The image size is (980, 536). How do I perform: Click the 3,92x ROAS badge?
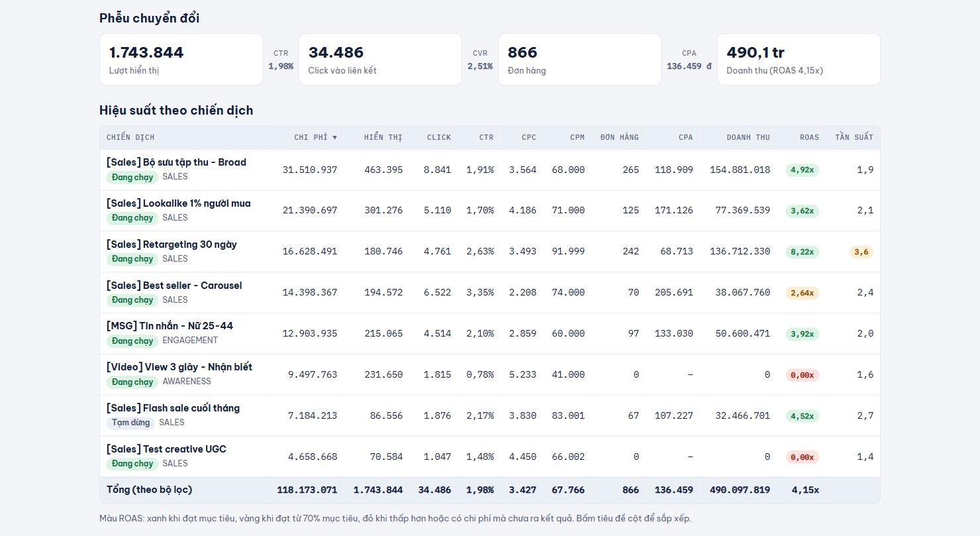[x=803, y=334]
